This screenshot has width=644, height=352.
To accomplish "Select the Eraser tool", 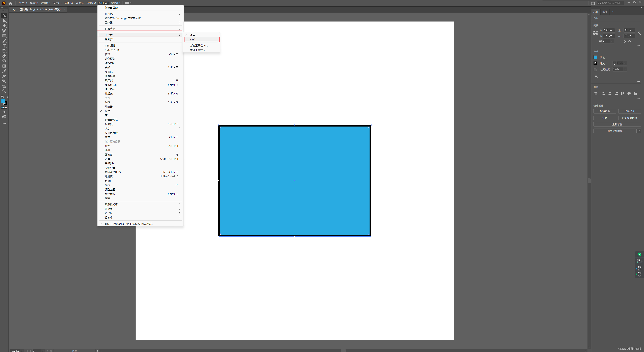I will [4, 56].
